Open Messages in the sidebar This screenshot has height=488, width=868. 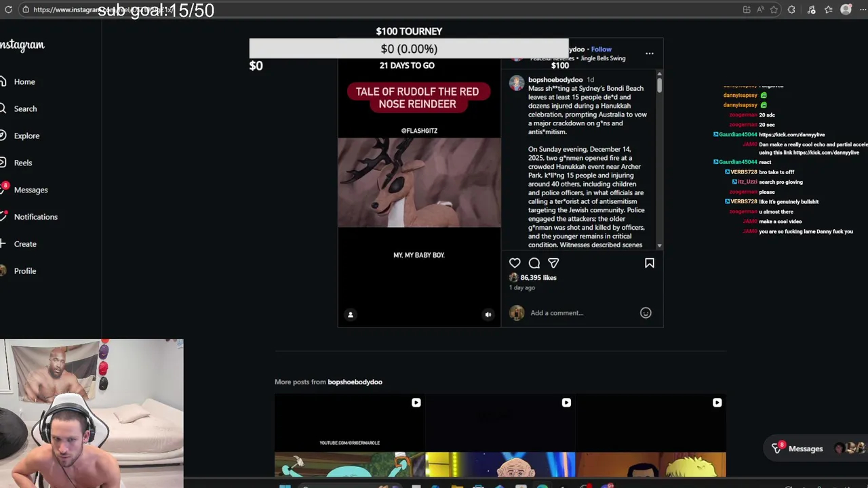click(x=24, y=190)
